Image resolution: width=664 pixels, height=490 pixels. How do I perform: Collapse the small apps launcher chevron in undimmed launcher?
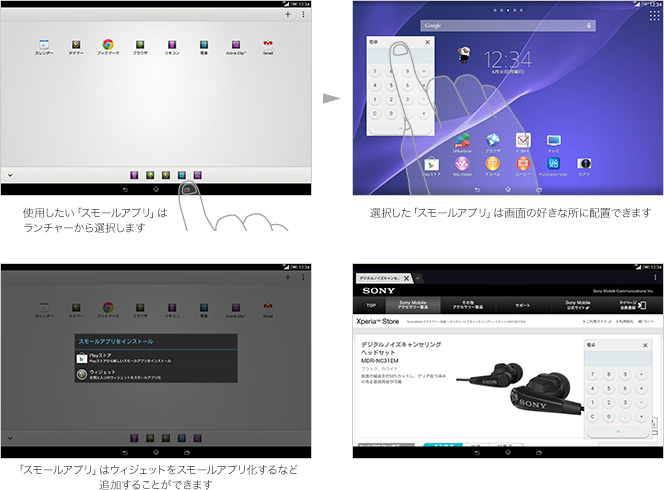coord(10,173)
